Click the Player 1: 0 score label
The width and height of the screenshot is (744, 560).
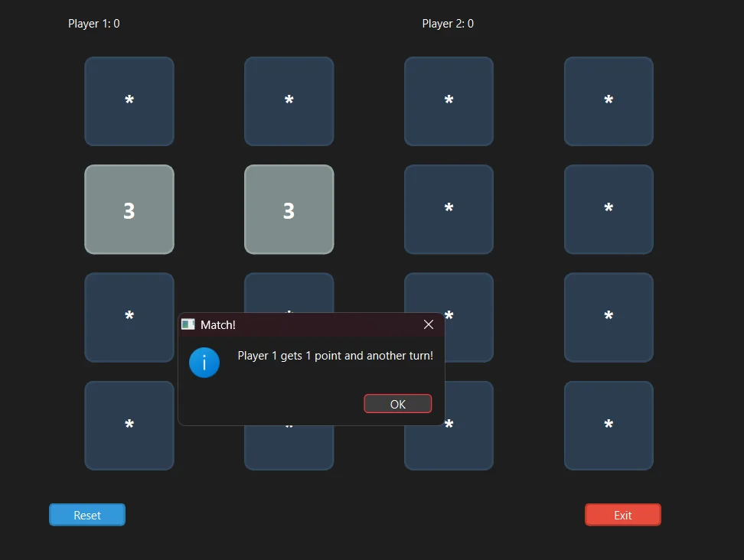93,23
